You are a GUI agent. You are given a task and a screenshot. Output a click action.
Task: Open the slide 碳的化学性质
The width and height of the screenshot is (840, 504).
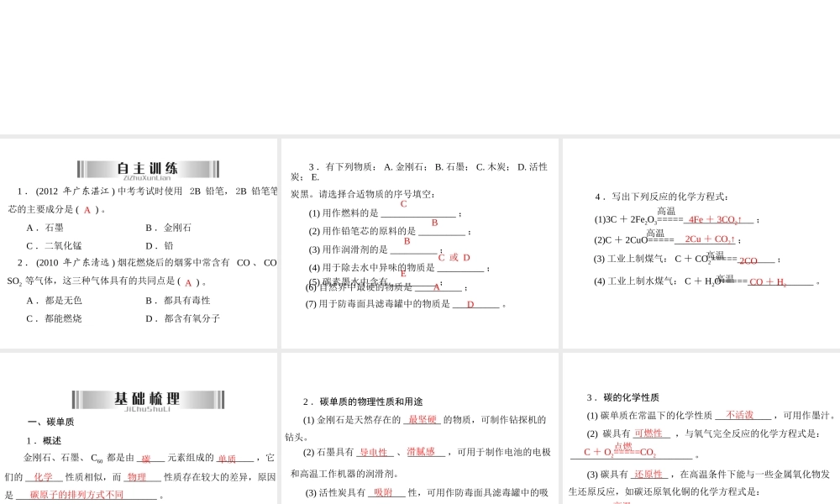(x=701, y=428)
